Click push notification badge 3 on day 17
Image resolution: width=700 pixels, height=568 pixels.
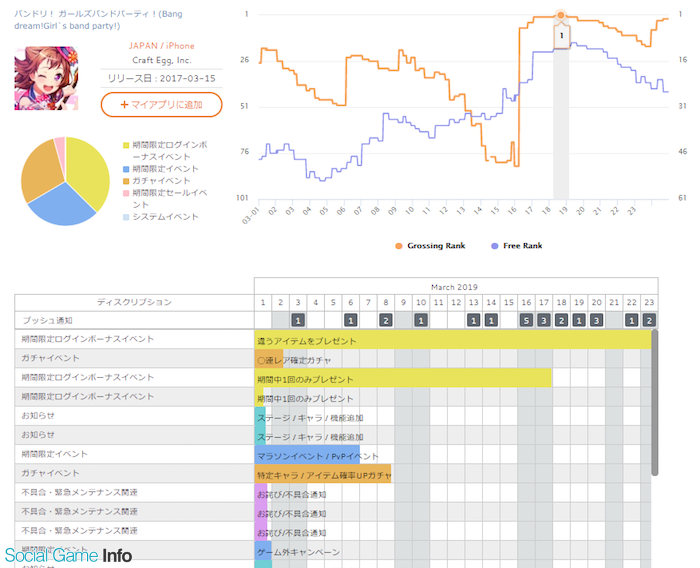tap(544, 320)
